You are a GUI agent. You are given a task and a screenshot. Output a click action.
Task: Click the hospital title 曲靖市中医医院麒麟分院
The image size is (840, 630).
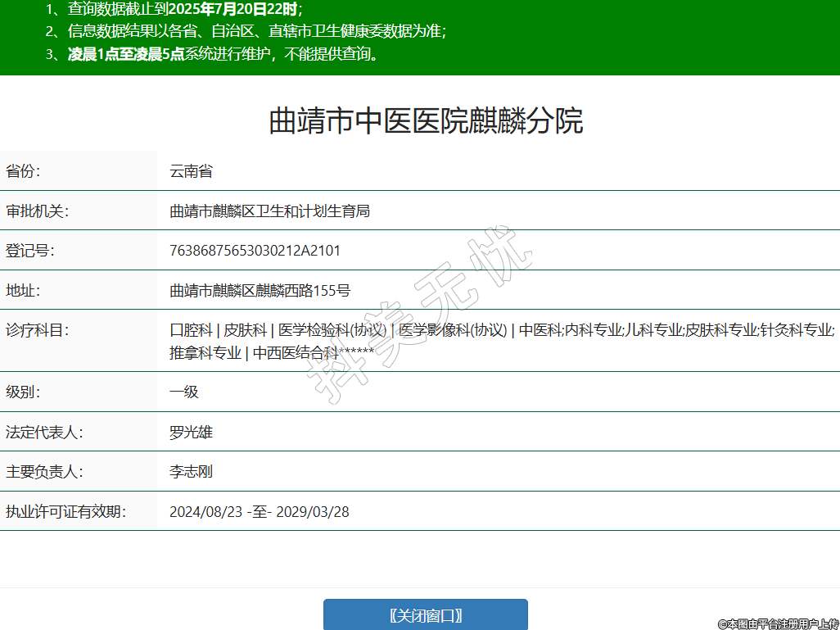tap(426, 121)
